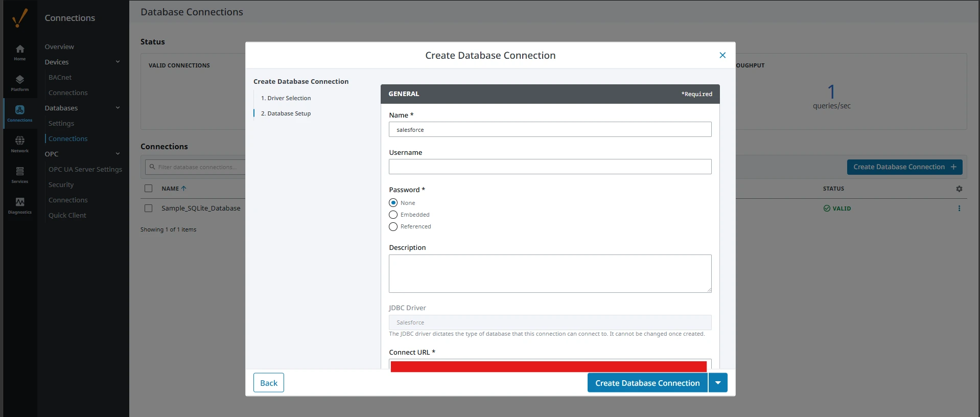Click the filter search magnifier icon

pos(152,167)
